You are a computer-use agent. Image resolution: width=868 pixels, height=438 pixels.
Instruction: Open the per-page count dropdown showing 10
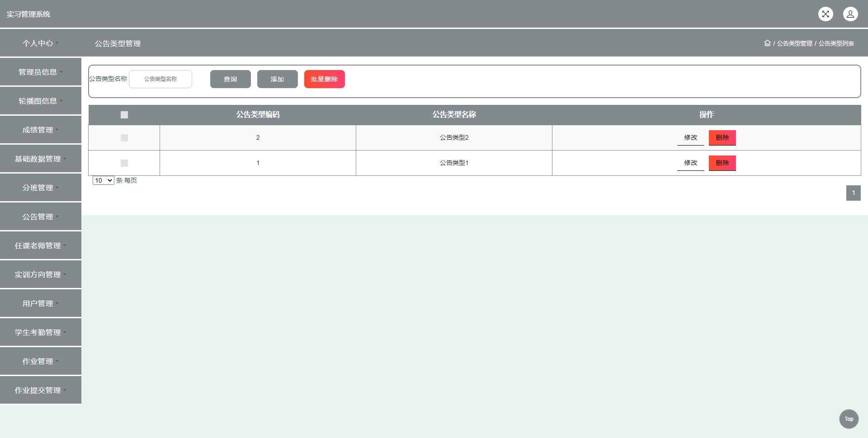coord(103,180)
